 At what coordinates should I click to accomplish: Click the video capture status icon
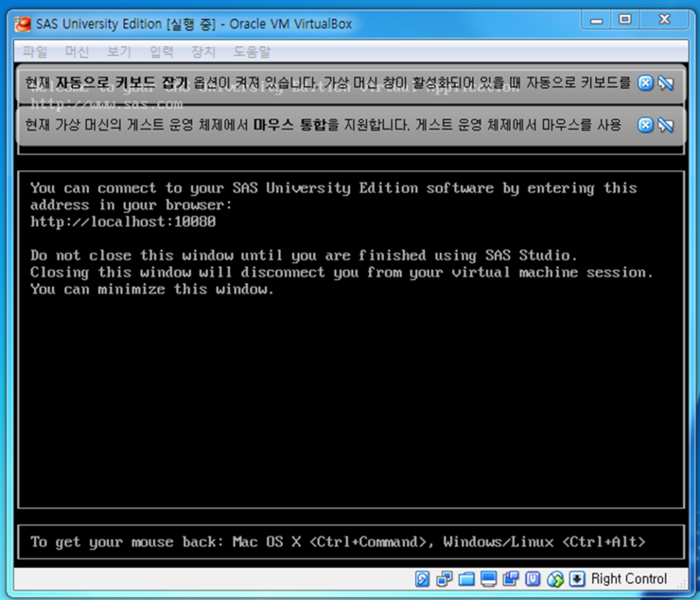point(510,578)
